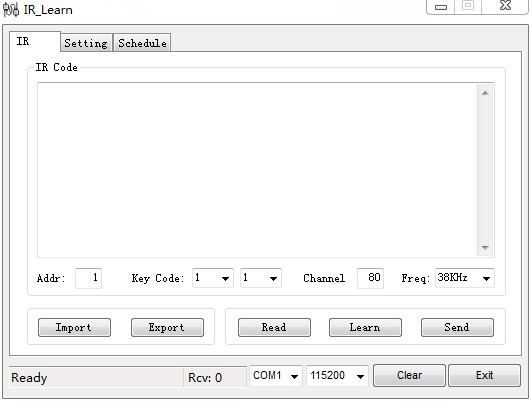Click the Send button

click(457, 328)
